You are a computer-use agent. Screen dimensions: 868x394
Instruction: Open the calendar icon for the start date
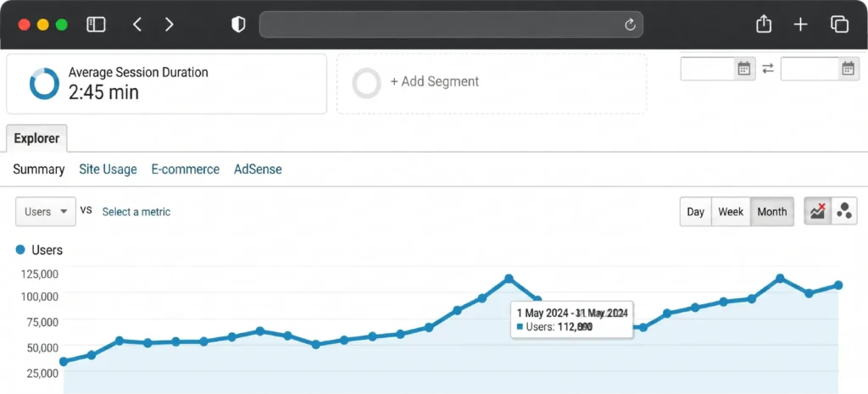coord(744,69)
